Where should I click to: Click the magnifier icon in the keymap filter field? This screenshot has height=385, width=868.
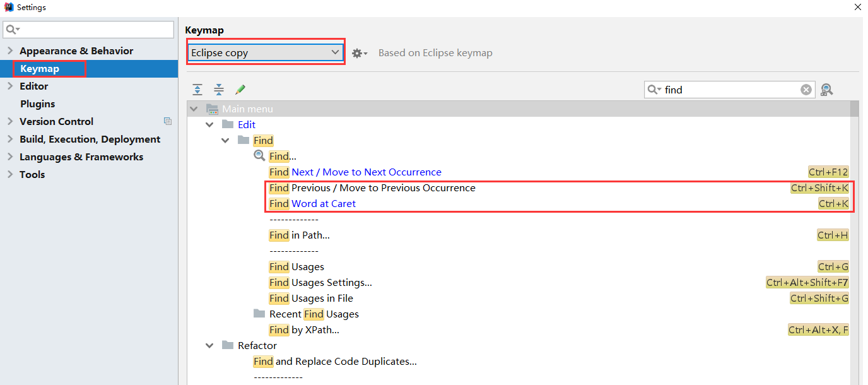click(x=654, y=90)
